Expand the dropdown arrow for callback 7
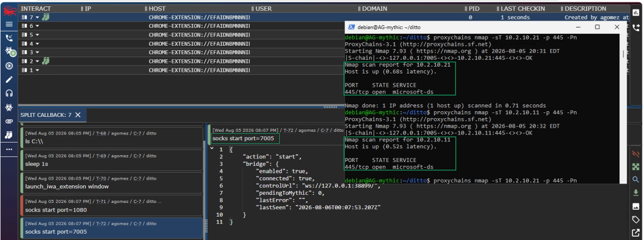Viewport: 644px width, 240px height. click(37, 18)
